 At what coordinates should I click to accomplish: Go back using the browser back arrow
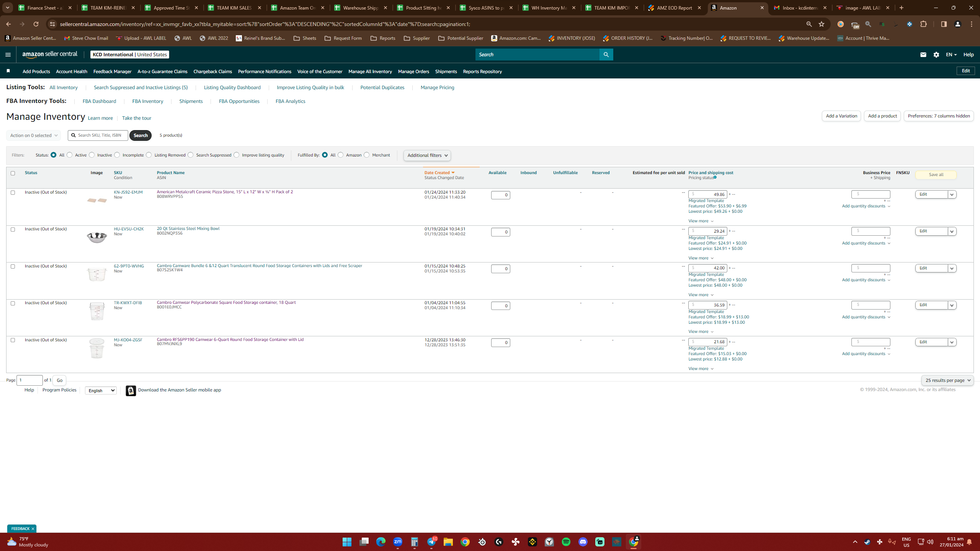pos(8,24)
